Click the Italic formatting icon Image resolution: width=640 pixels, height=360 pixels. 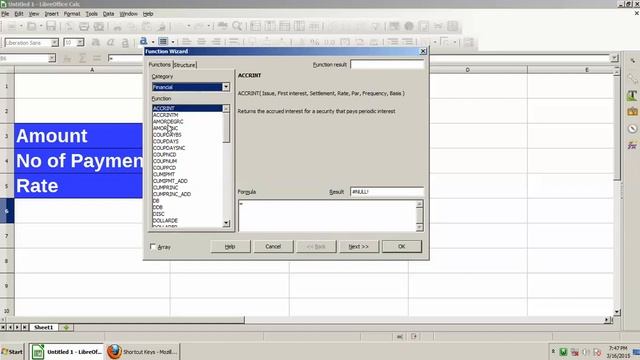tap(110, 42)
